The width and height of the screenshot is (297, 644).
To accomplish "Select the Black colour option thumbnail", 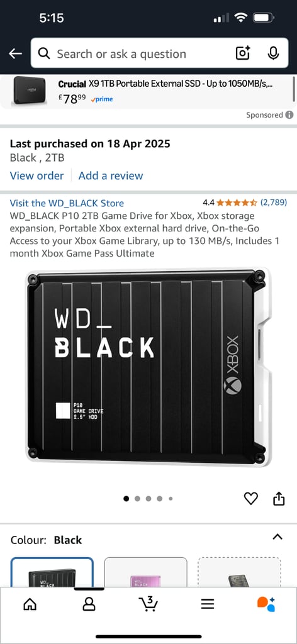I will point(52,572).
